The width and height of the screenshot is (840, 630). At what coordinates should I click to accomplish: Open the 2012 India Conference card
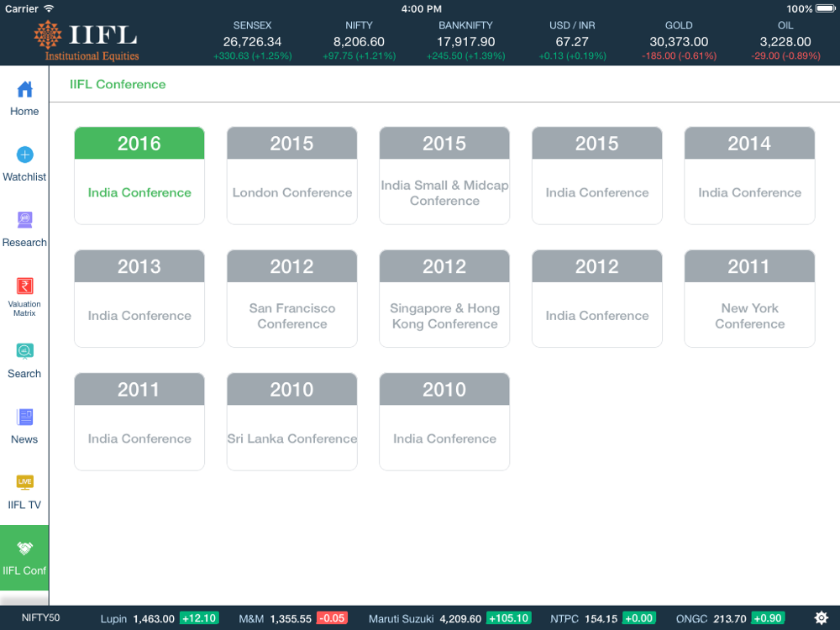pos(596,299)
